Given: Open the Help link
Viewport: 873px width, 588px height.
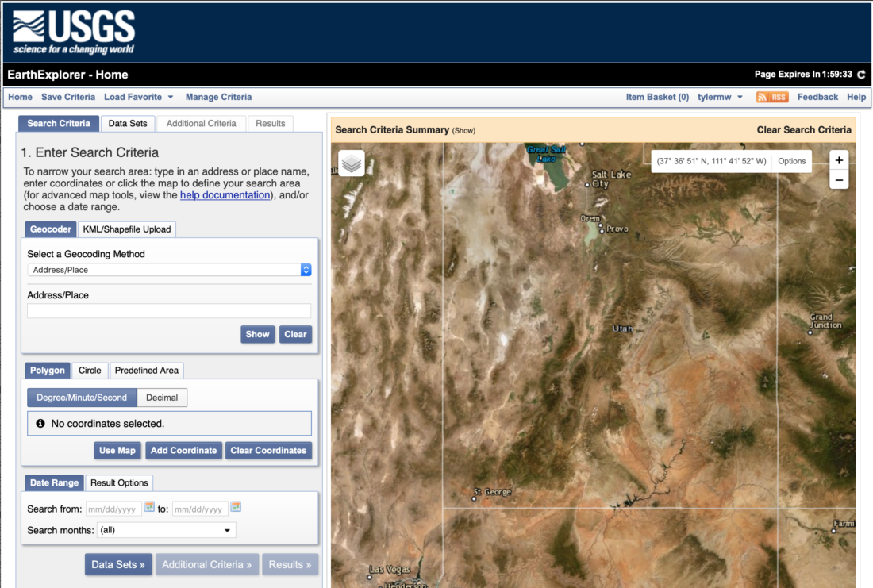Looking at the screenshot, I should pos(856,97).
